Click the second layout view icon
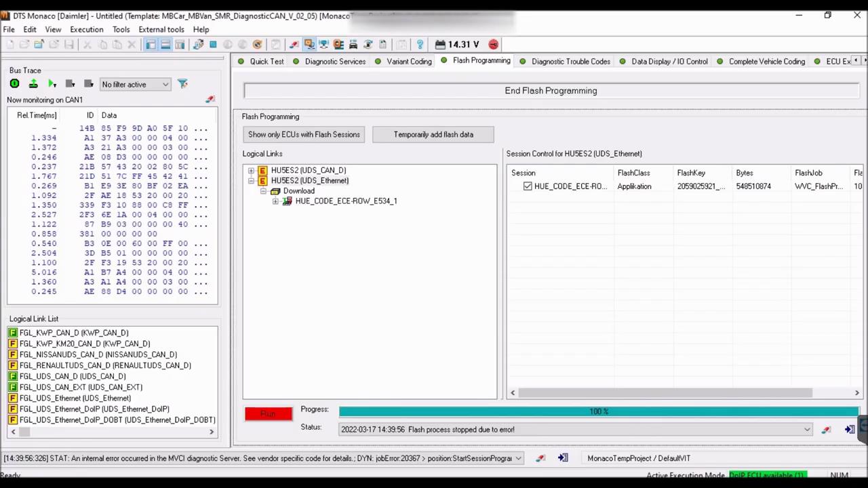Image resolution: width=868 pixels, height=488 pixels. coord(165,45)
